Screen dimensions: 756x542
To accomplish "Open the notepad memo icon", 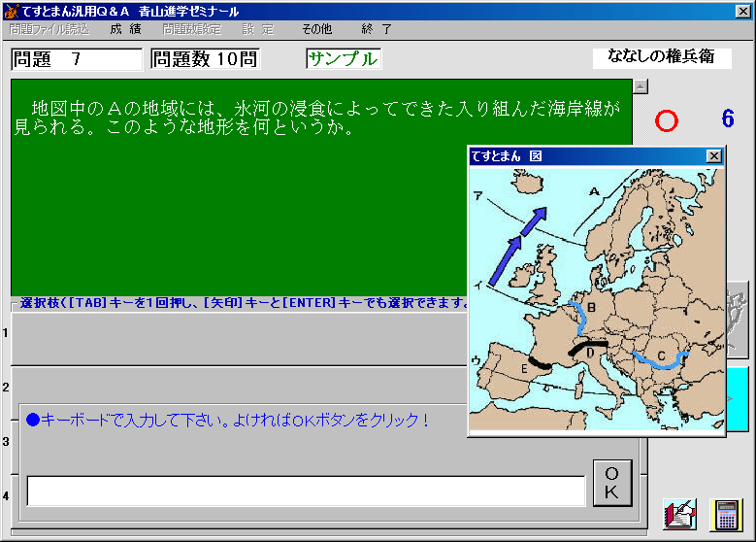I will point(680,514).
